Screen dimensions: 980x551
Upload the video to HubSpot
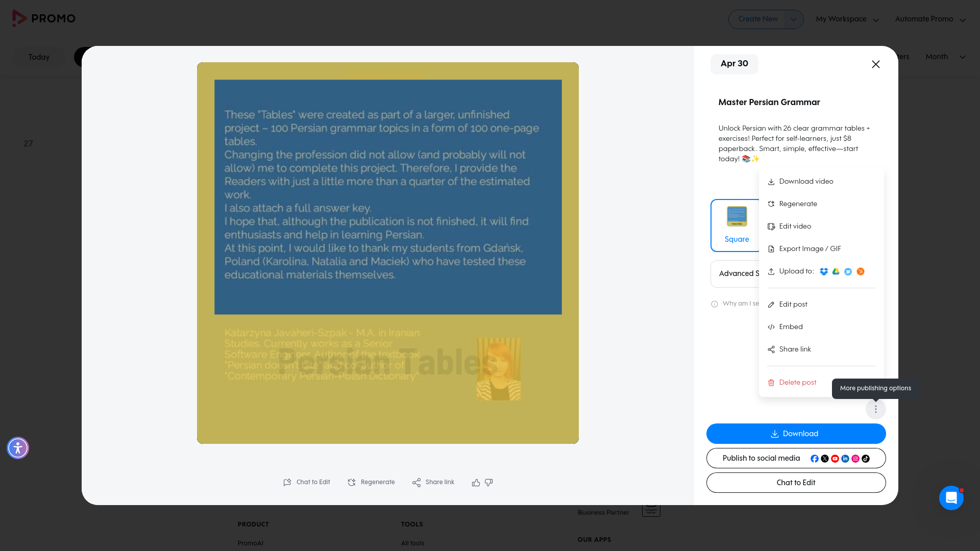tap(861, 271)
